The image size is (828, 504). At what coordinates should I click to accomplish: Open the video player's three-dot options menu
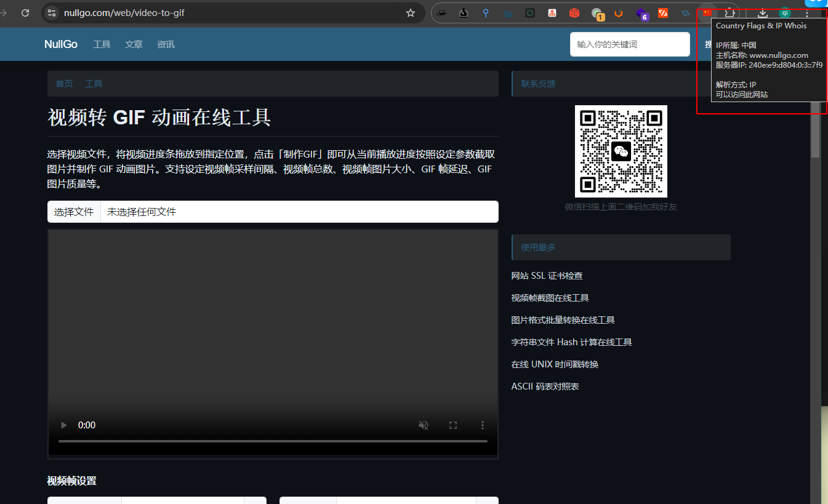tap(482, 425)
